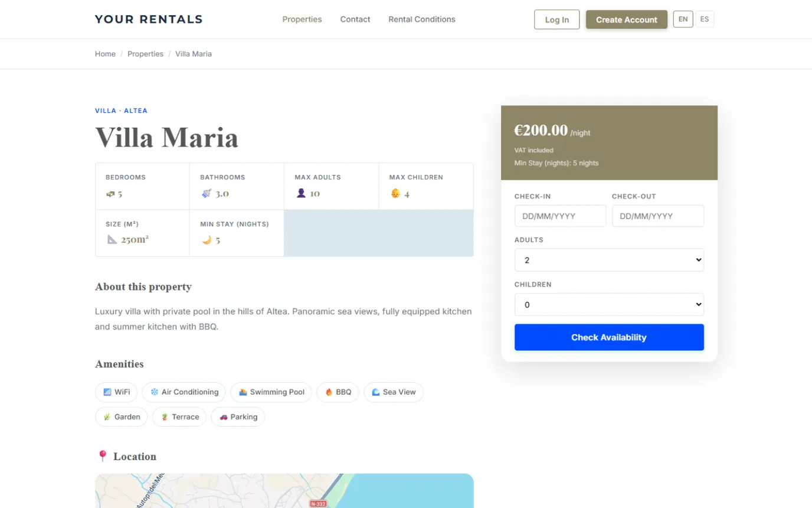
Task: Click the WiFi amenity icon
Action: (107, 392)
